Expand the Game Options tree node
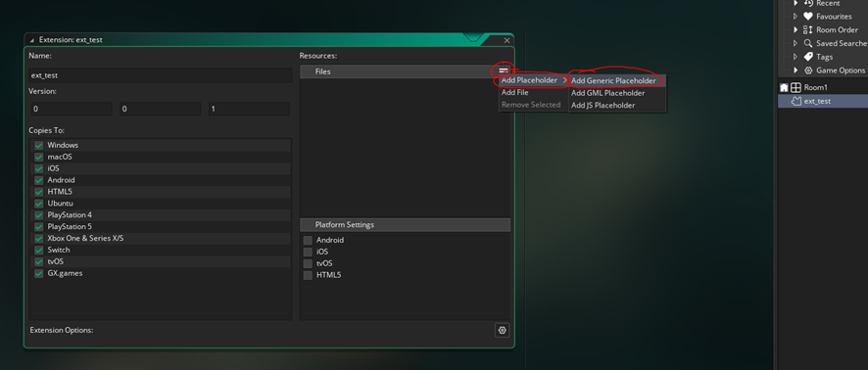Image resolution: width=868 pixels, height=370 pixels. (x=796, y=70)
